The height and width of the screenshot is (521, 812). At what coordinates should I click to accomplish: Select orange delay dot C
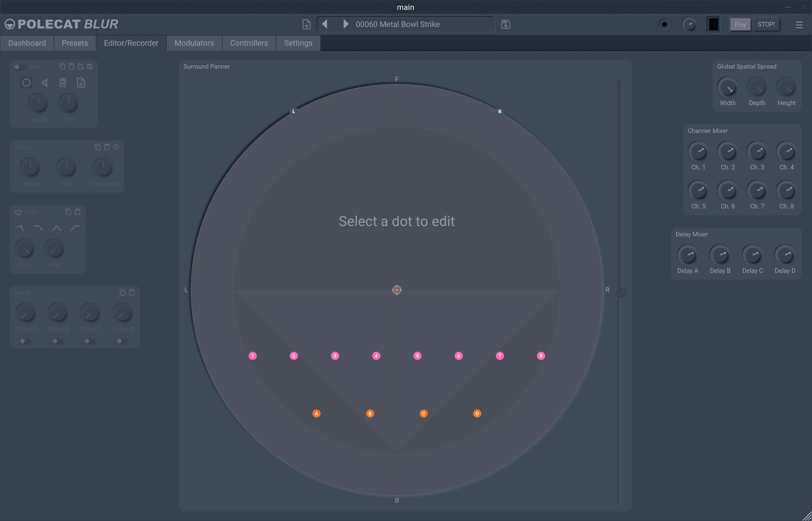pyautogui.click(x=423, y=413)
